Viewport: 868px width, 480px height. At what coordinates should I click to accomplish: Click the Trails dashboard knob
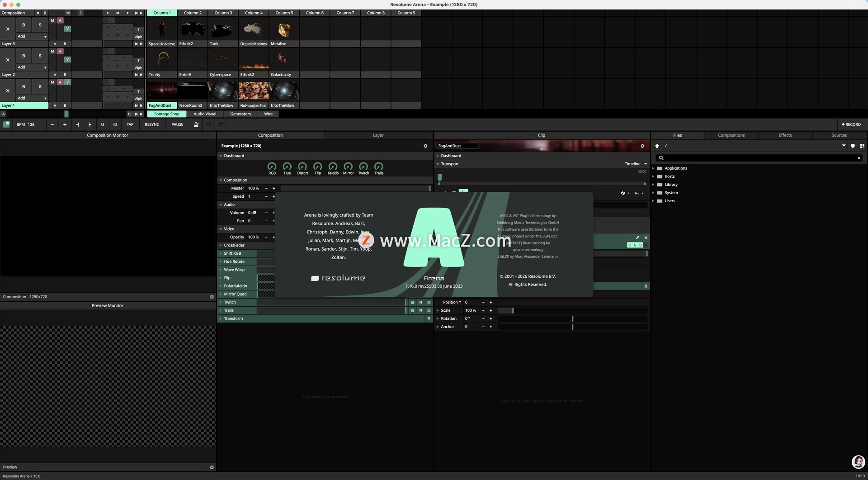pos(379,166)
